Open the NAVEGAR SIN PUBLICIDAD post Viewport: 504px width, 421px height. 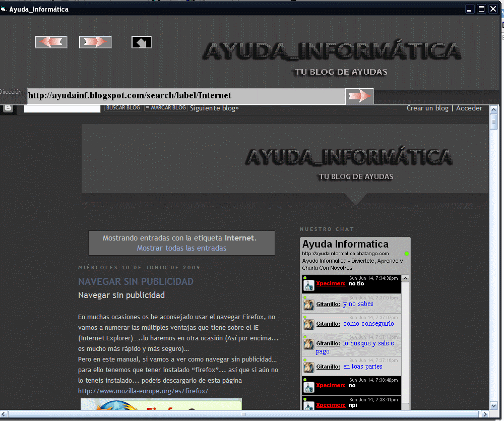pyautogui.click(x=136, y=281)
